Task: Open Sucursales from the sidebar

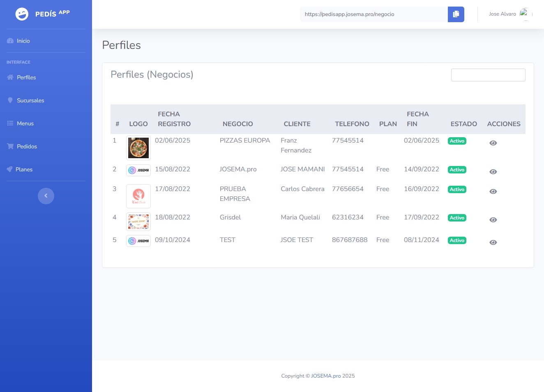Action: point(10,100)
